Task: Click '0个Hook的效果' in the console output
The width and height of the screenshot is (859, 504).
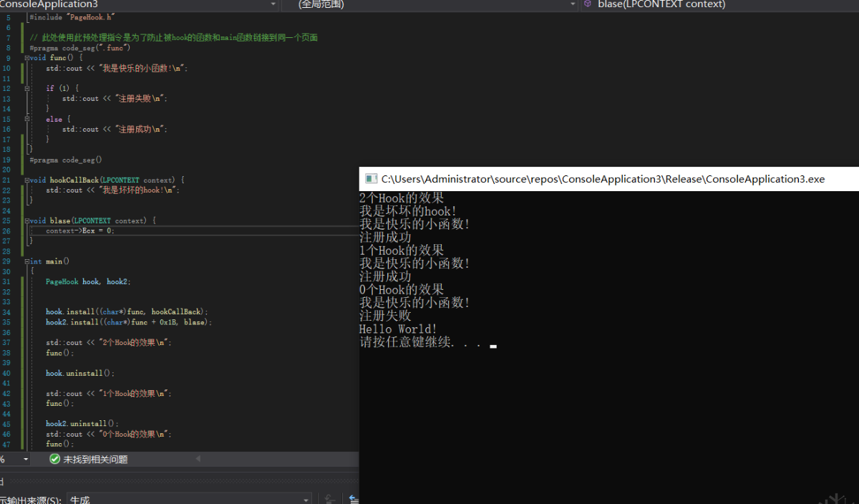Action: click(402, 290)
